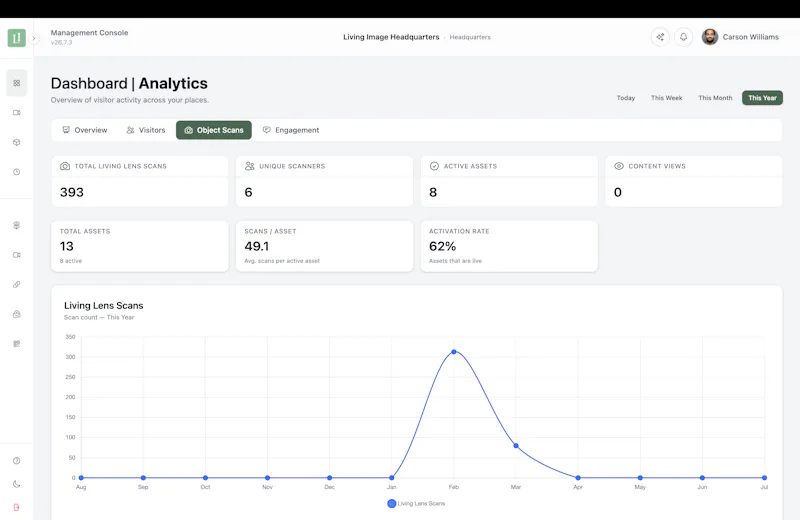
Task: Click checkmark icon on Active Assets card
Action: tap(434, 166)
